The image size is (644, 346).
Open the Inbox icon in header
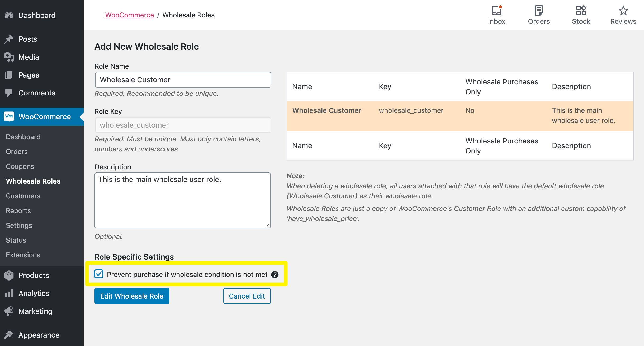497,11
